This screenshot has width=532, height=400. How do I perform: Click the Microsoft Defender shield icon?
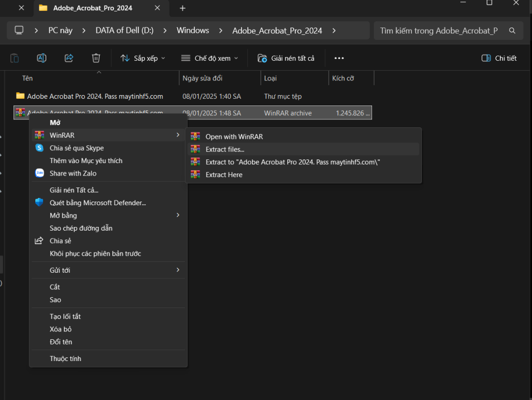(x=39, y=203)
